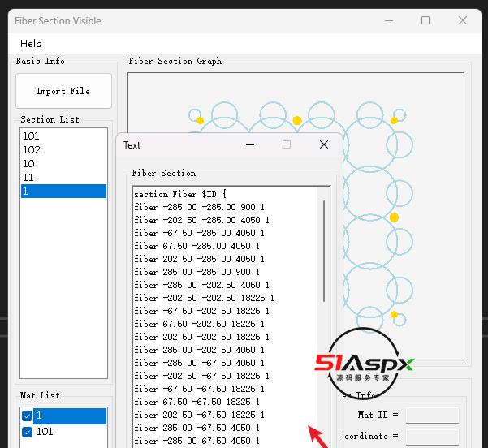Screen dimensions: 488x448
Task: Open the Help menu
Action: coord(31,44)
